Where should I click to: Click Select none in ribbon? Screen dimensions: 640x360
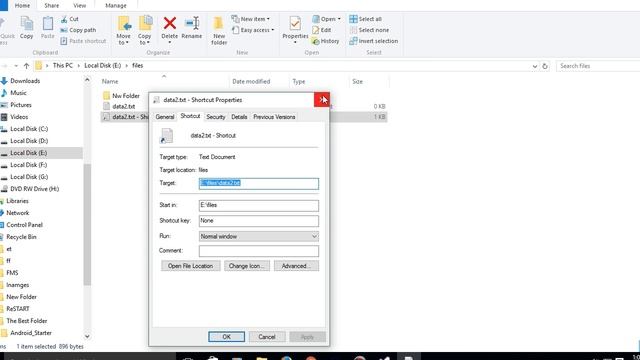[369, 30]
